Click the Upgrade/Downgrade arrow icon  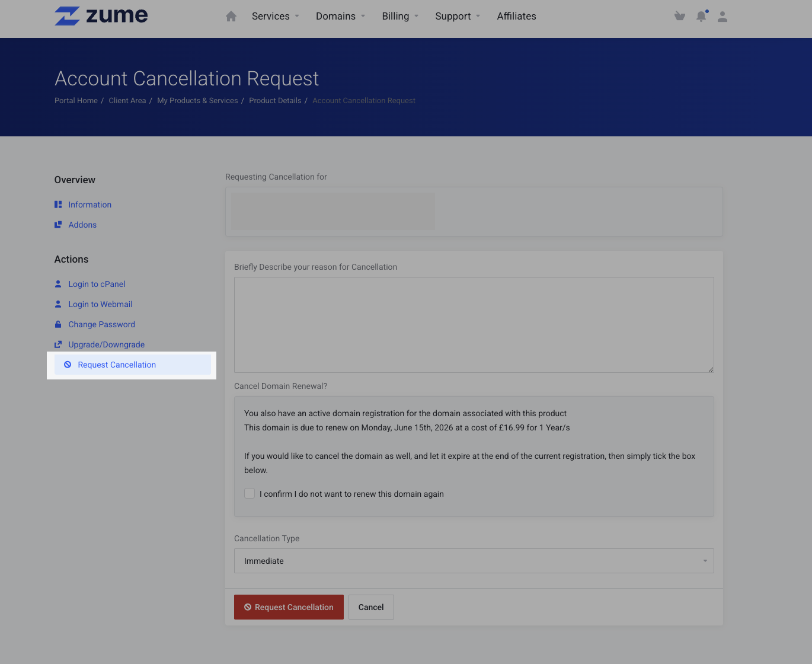pos(58,344)
